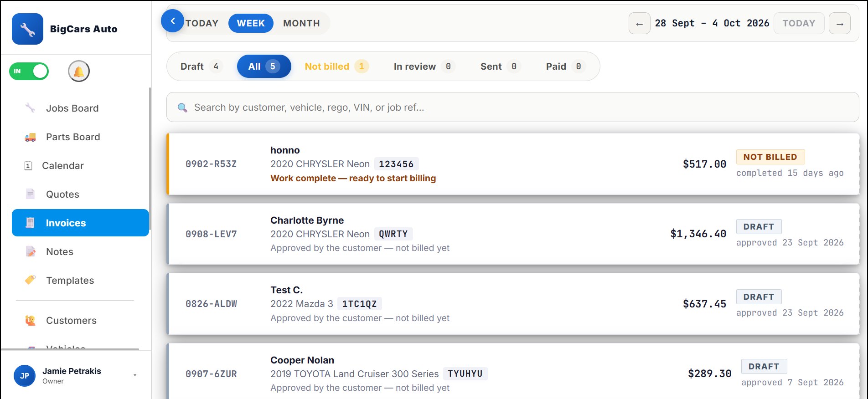Switch to MONTH view tab
Screen dimensions: 868x399
point(301,23)
